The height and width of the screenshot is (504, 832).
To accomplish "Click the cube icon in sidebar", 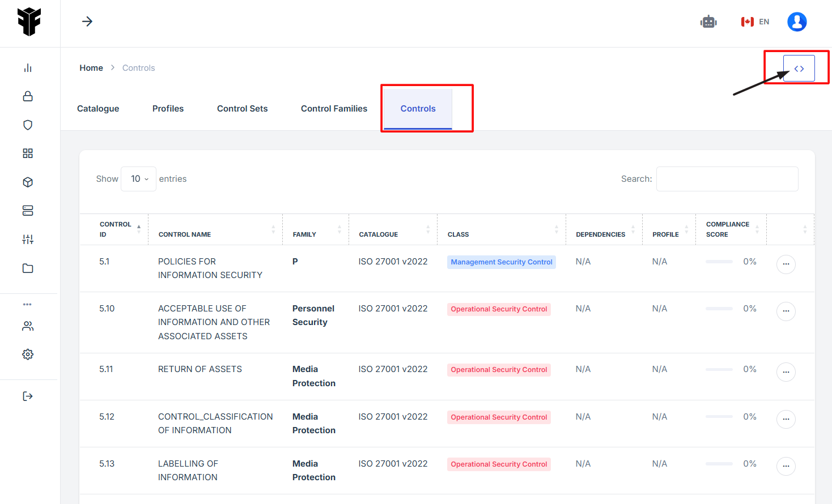I will pyautogui.click(x=28, y=182).
